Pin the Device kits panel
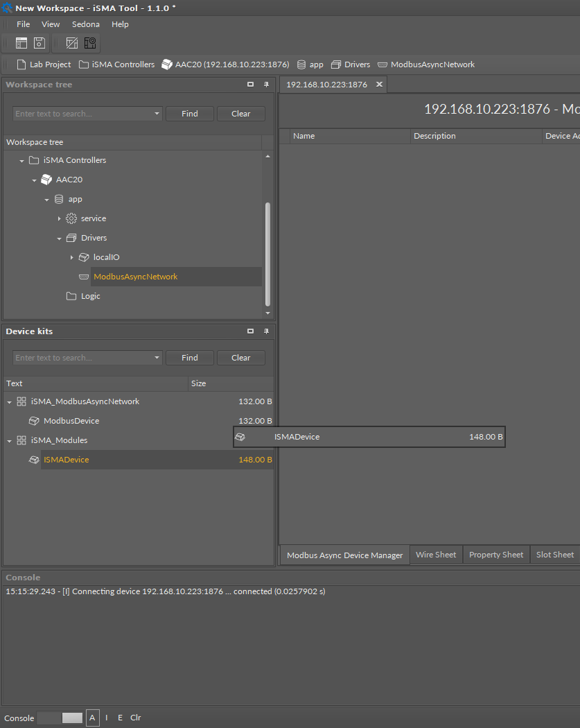 click(266, 331)
